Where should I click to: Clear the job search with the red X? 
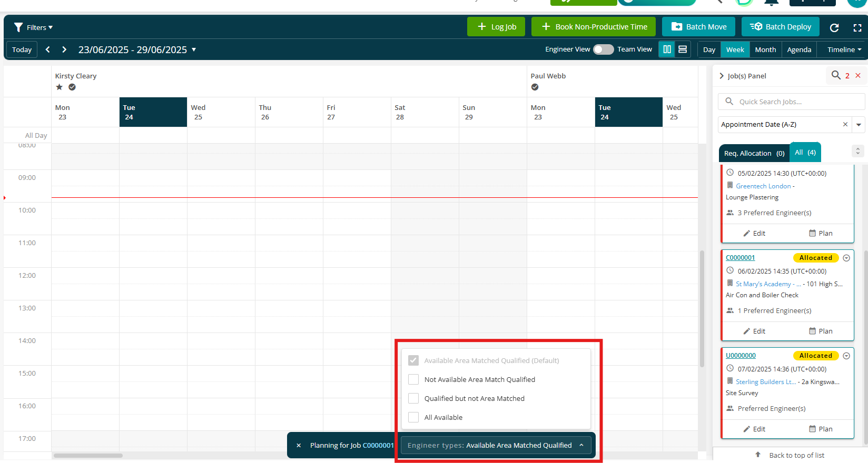point(858,76)
